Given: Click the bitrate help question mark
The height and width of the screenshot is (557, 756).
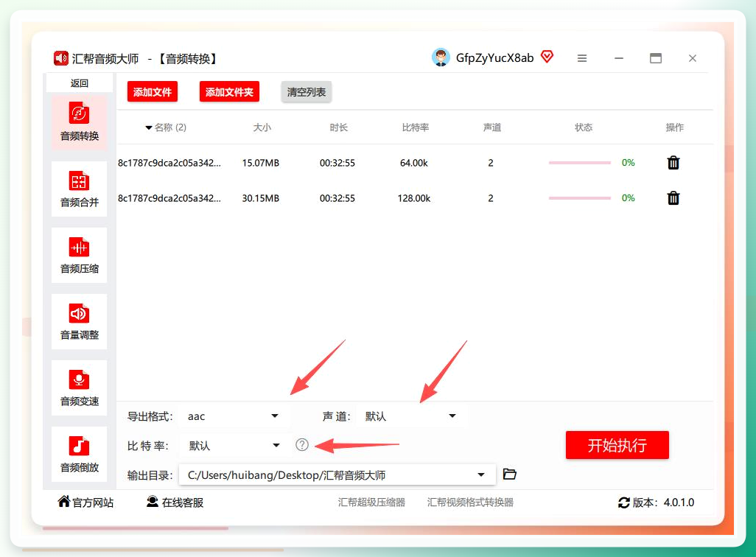Looking at the screenshot, I should point(302,444).
